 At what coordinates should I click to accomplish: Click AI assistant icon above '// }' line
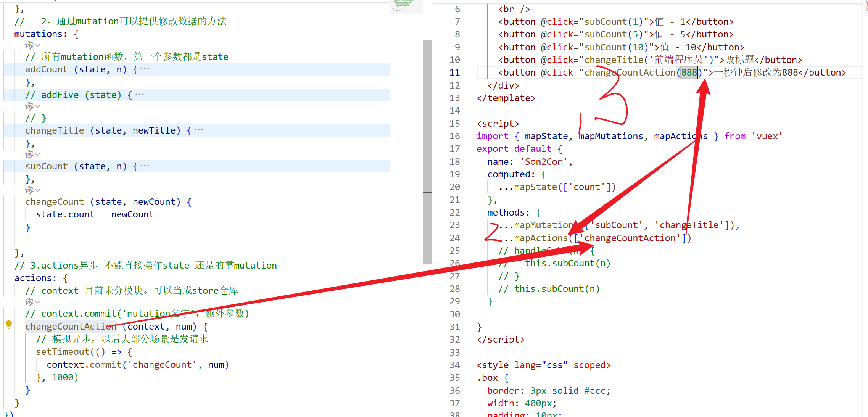click(x=29, y=106)
